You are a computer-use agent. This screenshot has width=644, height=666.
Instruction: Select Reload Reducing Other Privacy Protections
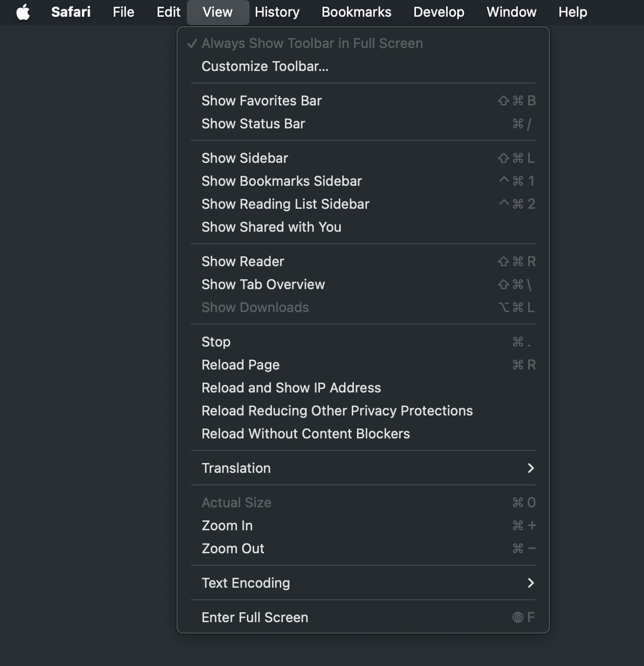(363, 411)
